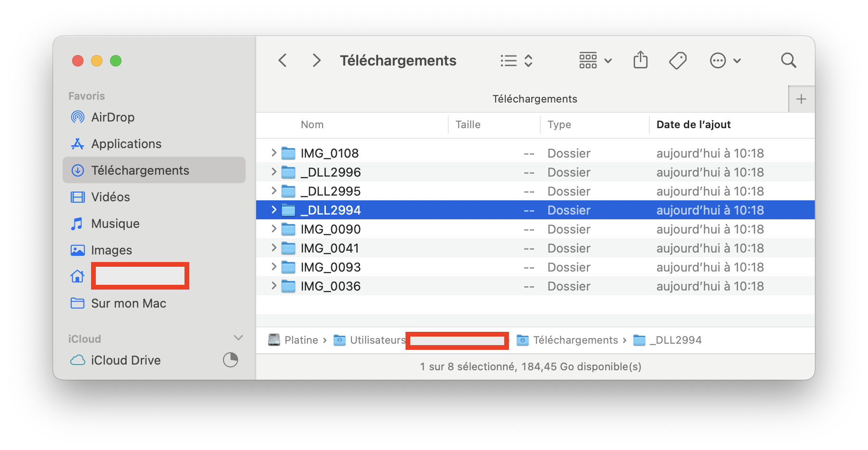Click the iCloud Drive storage pie icon
Image resolution: width=868 pixels, height=450 pixels.
coord(231,360)
